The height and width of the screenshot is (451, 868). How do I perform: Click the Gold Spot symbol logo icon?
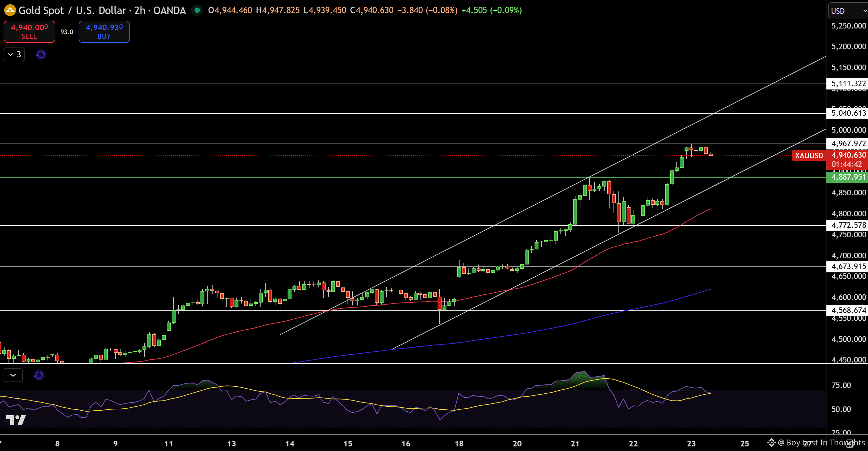(x=10, y=10)
